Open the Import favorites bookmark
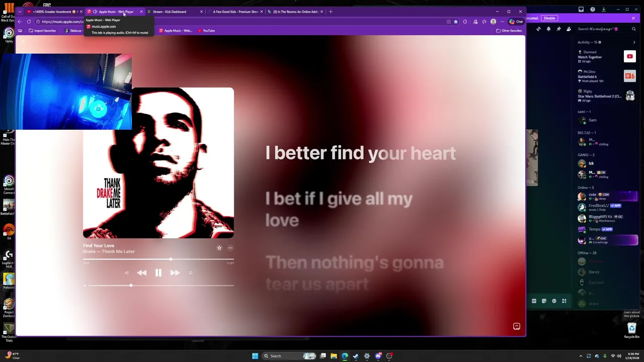The image size is (644, 362). (42, 31)
